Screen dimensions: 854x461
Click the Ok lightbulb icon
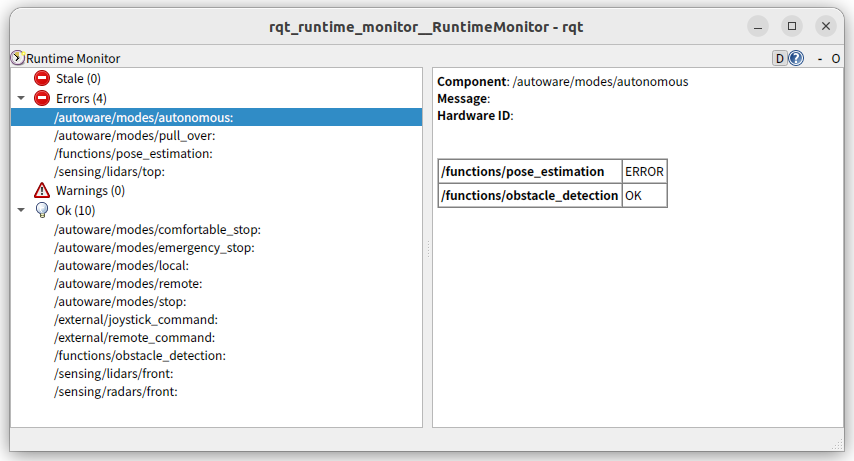[42, 210]
